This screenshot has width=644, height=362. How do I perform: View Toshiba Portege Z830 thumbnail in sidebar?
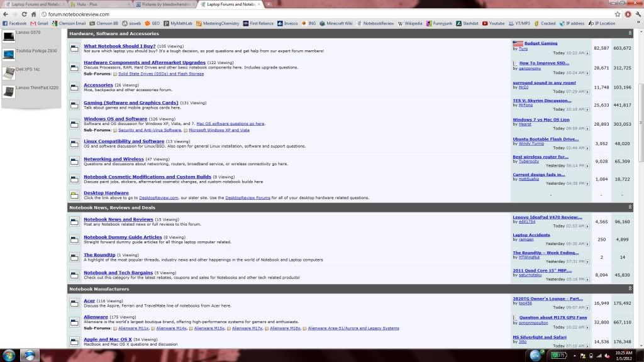tap(9, 55)
